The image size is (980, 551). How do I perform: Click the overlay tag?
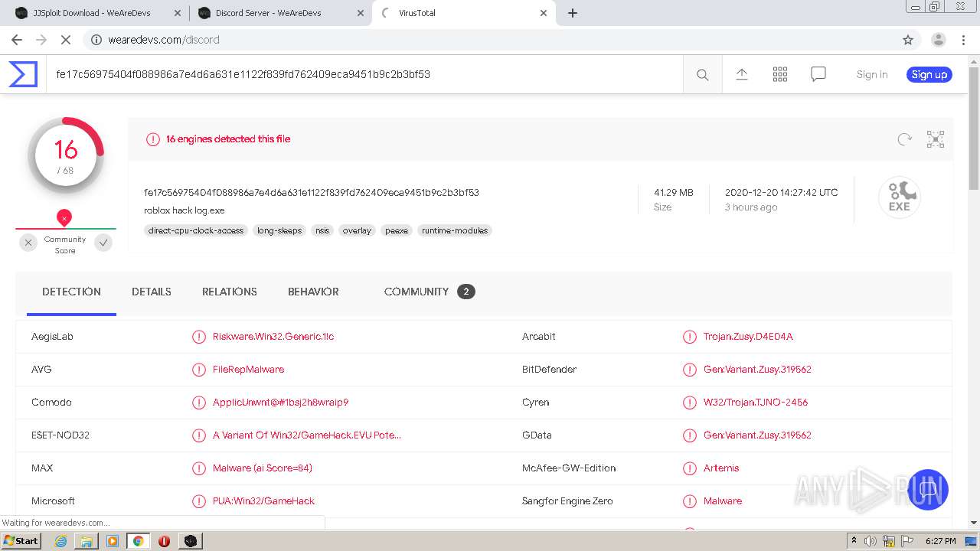357,230
